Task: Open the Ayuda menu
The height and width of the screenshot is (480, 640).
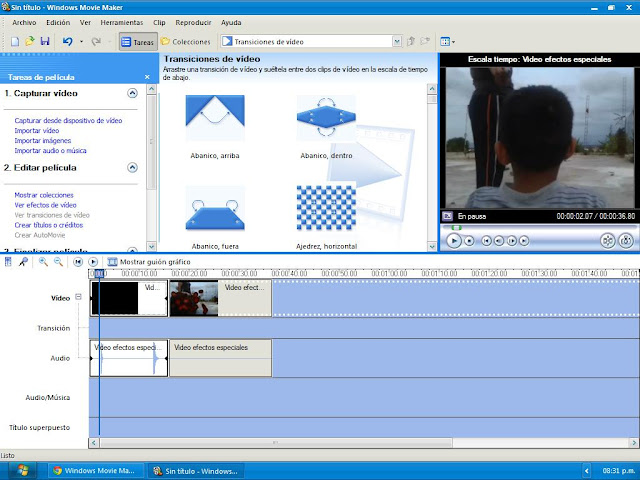Action: tap(231, 22)
